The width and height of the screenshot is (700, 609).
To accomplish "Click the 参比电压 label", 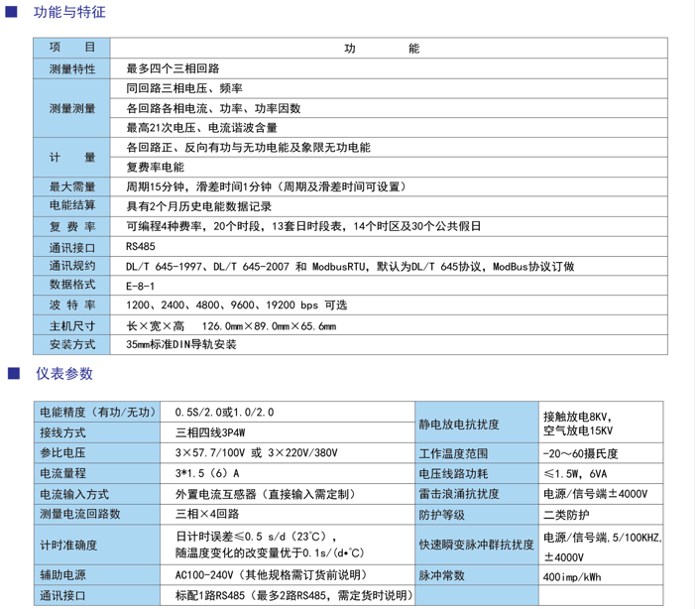I will click(x=62, y=452).
